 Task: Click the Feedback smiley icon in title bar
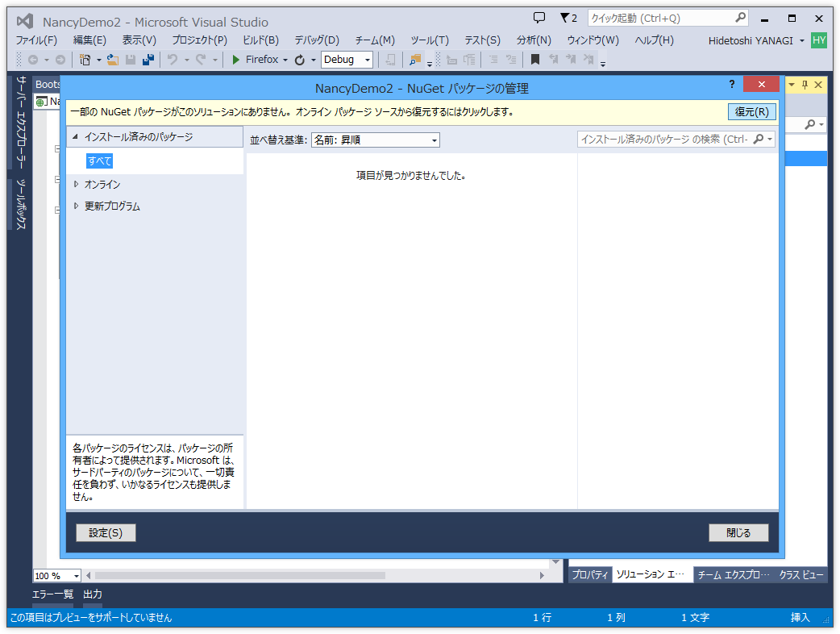tap(538, 18)
